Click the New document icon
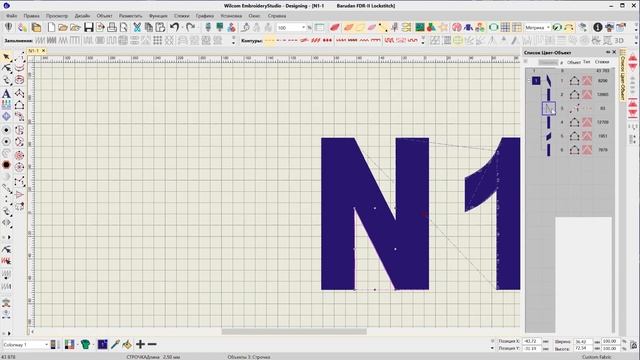 pyautogui.click(x=51, y=27)
